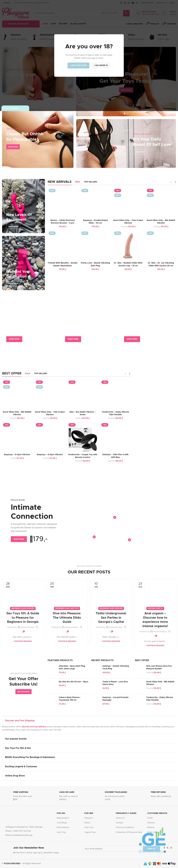Confirm "I am 18 or older"
The width and height of the screenshot is (178, 868).
[x=78, y=65]
